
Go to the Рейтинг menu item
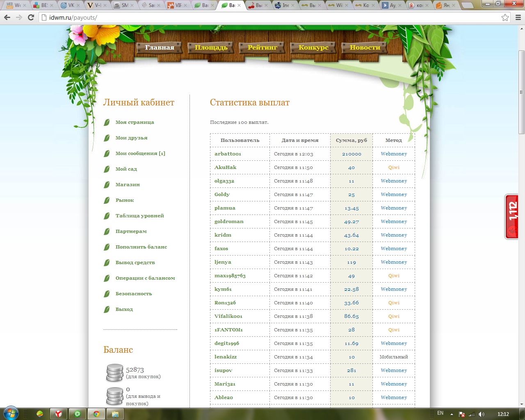tap(262, 48)
